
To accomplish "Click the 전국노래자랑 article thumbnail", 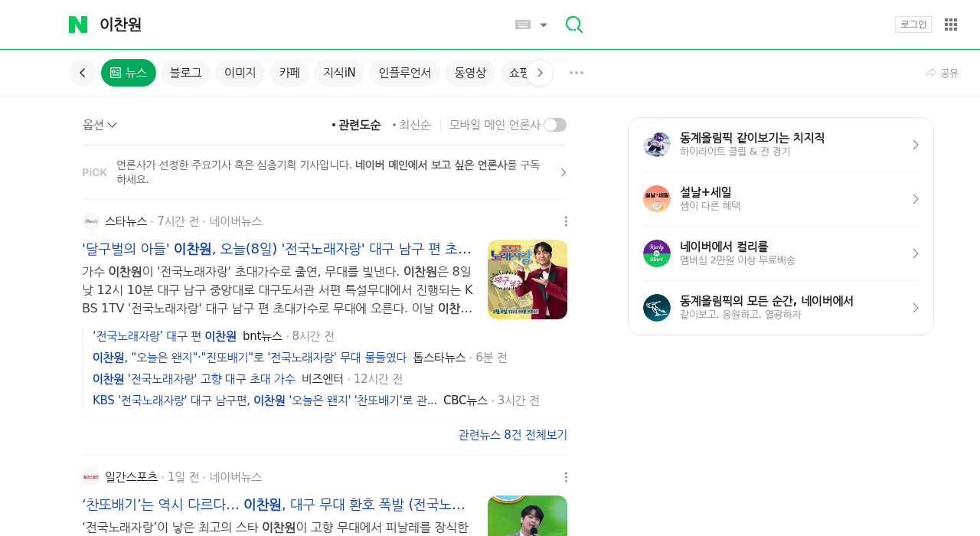I will click(x=528, y=279).
